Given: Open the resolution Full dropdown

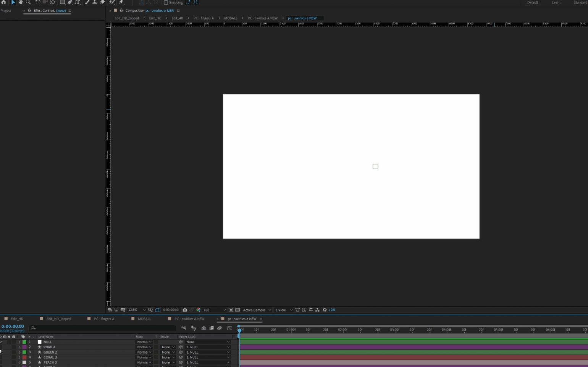Looking at the screenshot, I should [215, 310].
